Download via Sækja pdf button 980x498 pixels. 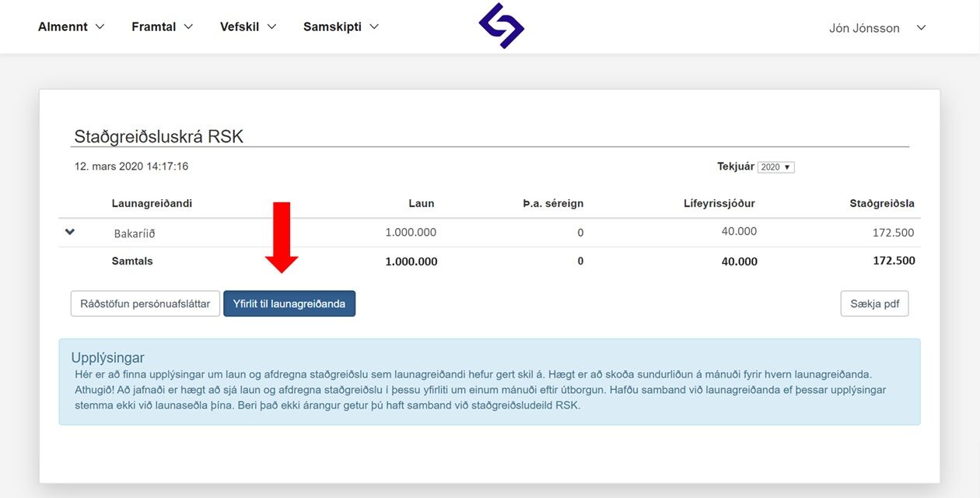click(x=874, y=303)
